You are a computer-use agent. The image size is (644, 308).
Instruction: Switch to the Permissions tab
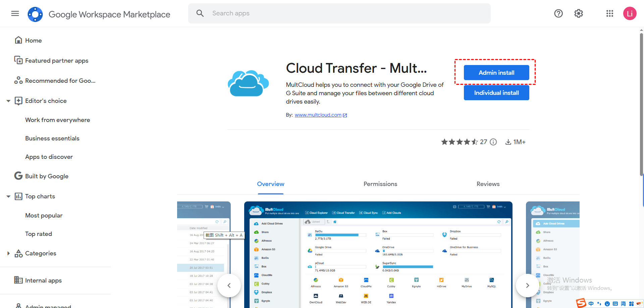(x=380, y=184)
